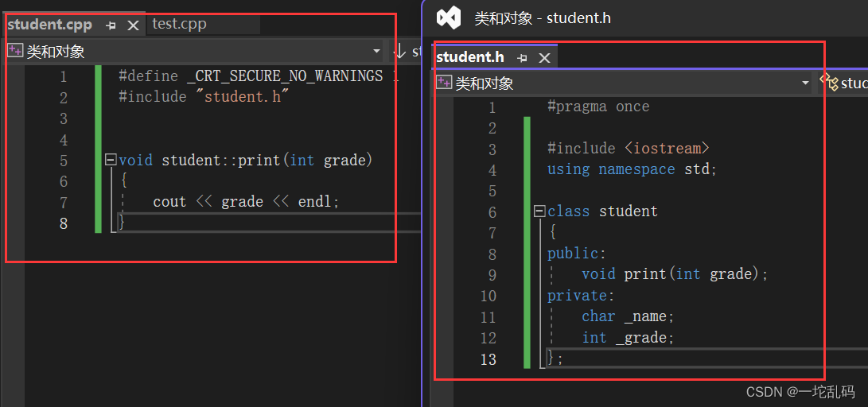Click #pragma once line

(598, 107)
